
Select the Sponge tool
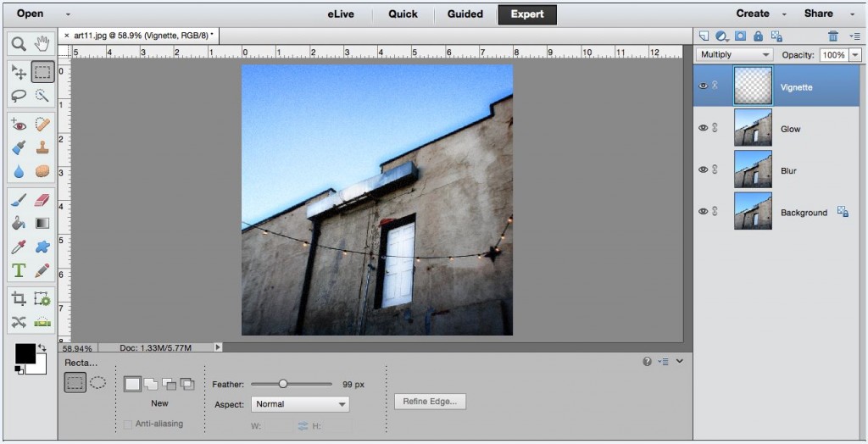[42, 172]
